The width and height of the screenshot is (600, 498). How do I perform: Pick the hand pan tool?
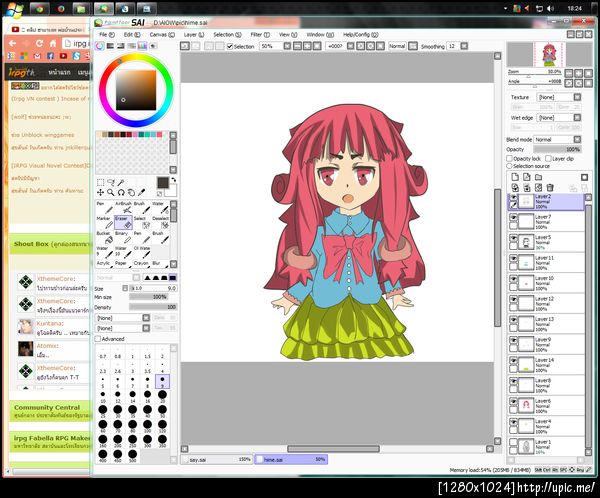coord(131,193)
